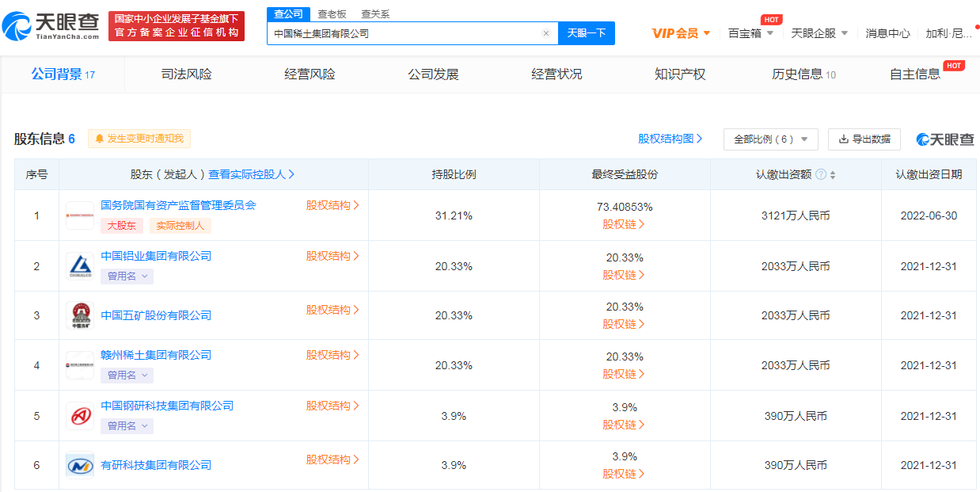
Task: Click the 大股东 tag
Action: pyautogui.click(x=122, y=226)
